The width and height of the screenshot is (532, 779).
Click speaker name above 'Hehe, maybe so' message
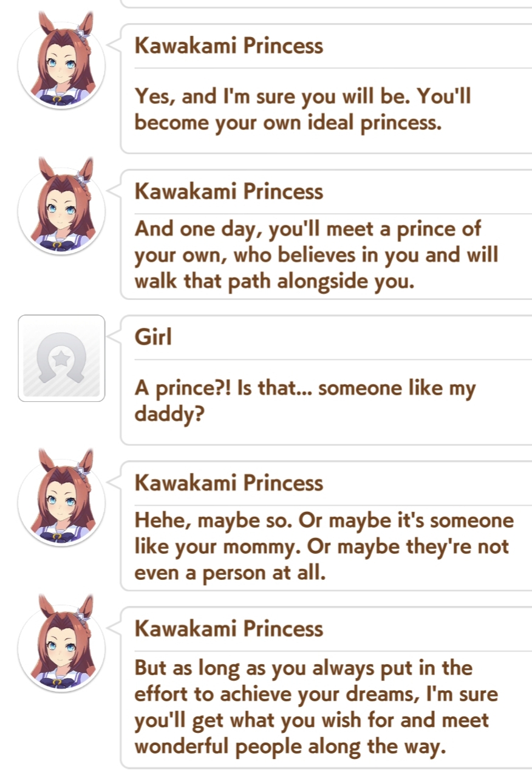(228, 483)
